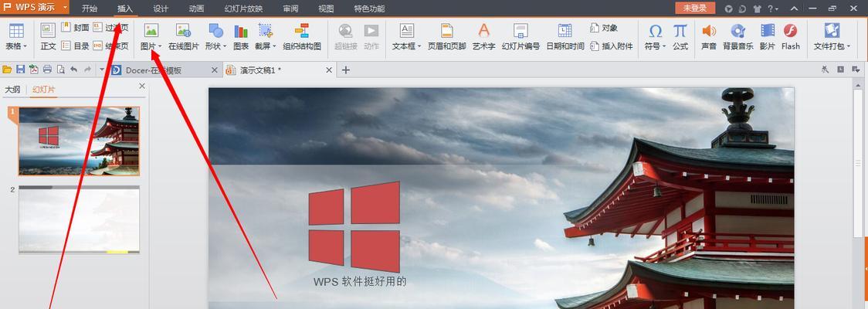The image size is (868, 309).
Task: Insert a Flash animation
Action: tap(791, 37)
